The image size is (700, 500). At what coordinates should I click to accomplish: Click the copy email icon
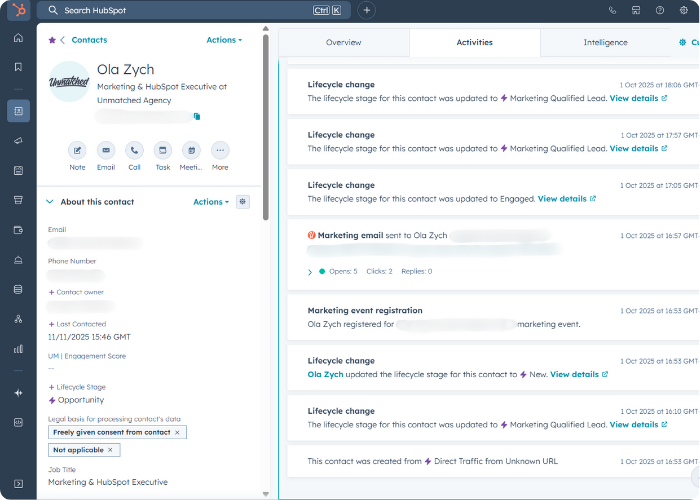[x=197, y=117]
